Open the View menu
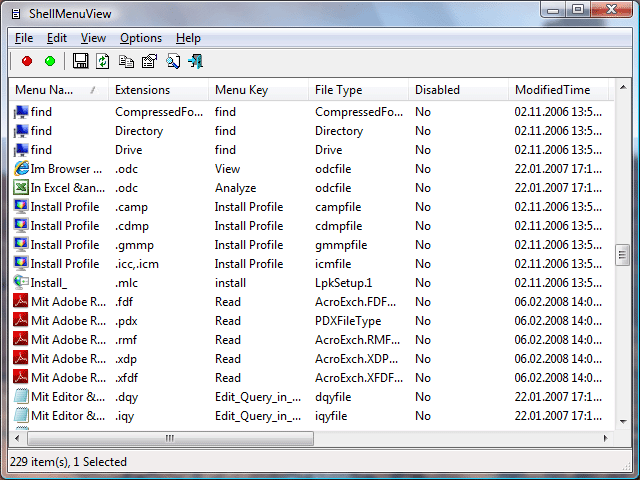Screen dimensions: 640x480 93,38
